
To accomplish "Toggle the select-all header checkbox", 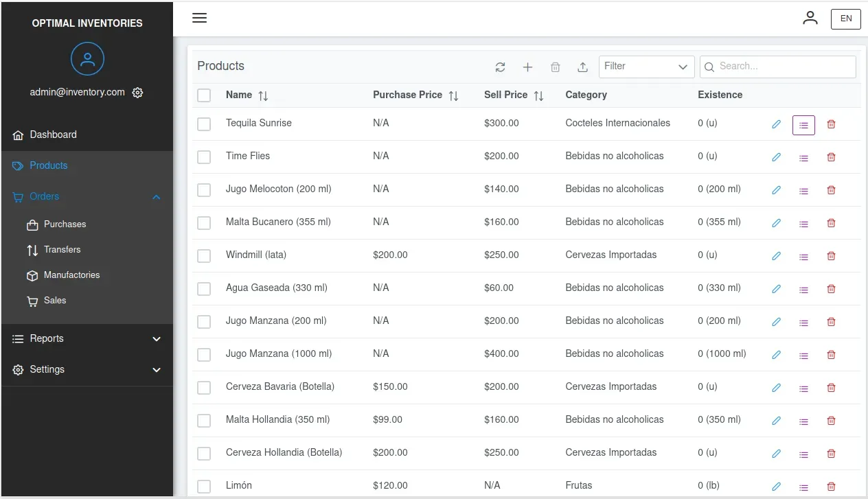I will click(204, 95).
